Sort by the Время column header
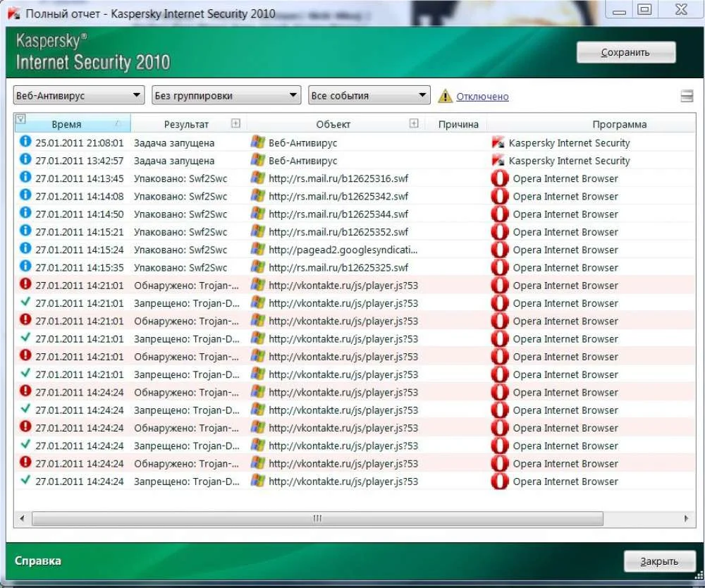 click(x=72, y=124)
